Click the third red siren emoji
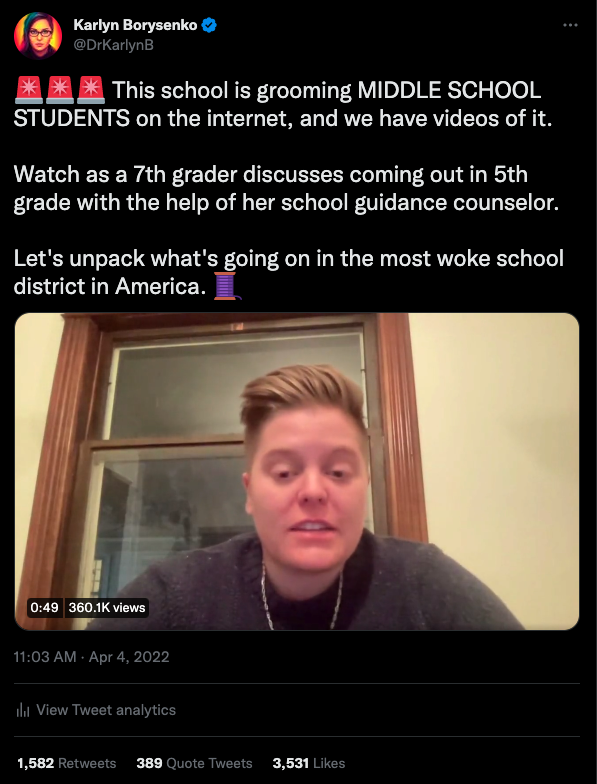 point(90,90)
